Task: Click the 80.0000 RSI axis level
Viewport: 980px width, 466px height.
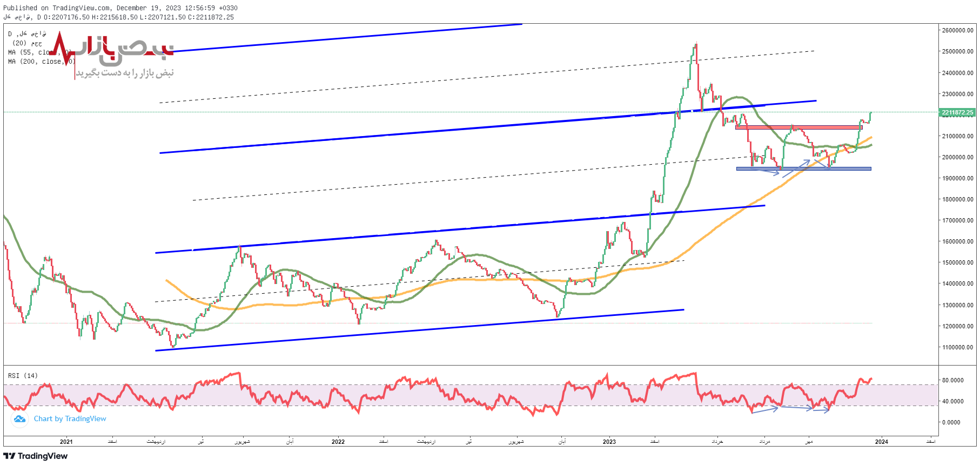Action: click(x=952, y=380)
